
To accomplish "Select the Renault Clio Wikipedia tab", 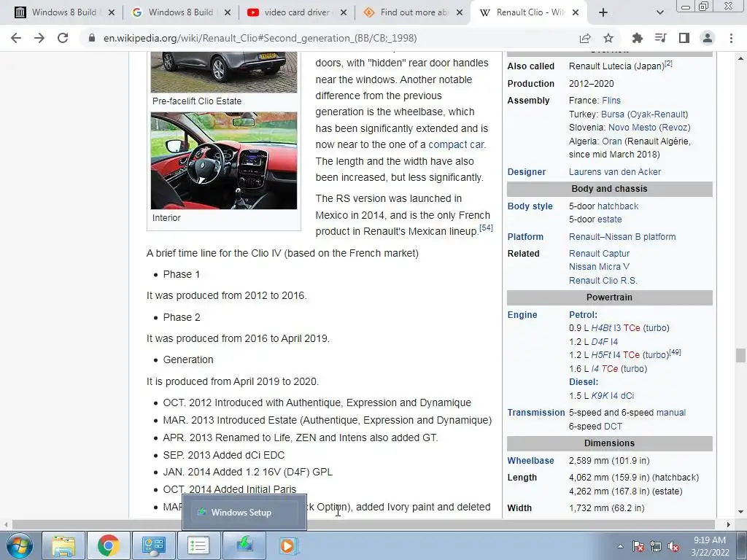I will 529,12.
